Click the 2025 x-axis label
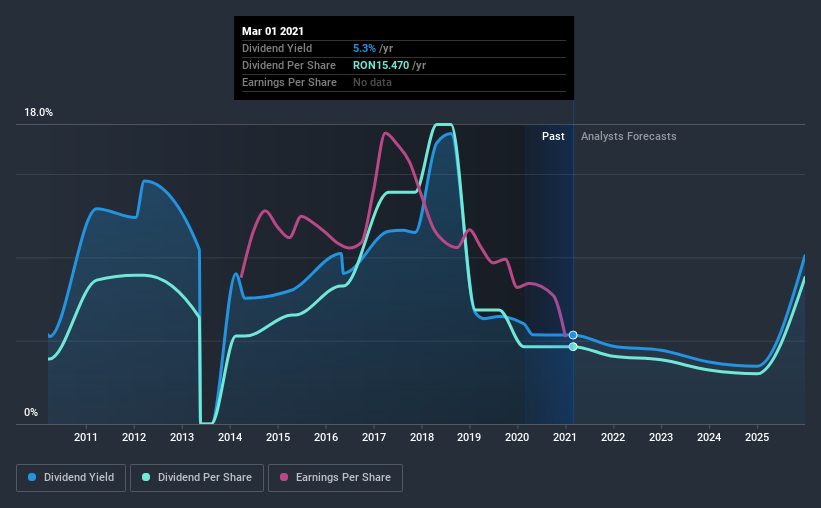Image resolution: width=821 pixels, height=508 pixels. coord(757,437)
